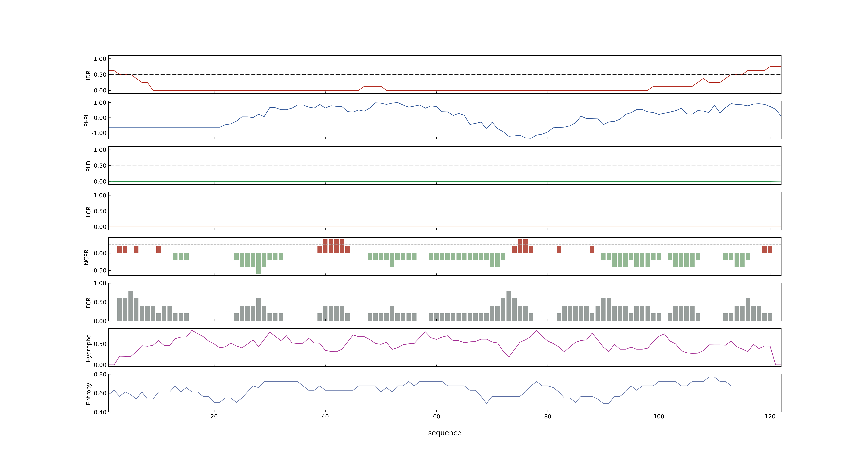868x463 pixels.
Task: Click the tallest red NCPR bar group near 40
Action: click(334, 246)
